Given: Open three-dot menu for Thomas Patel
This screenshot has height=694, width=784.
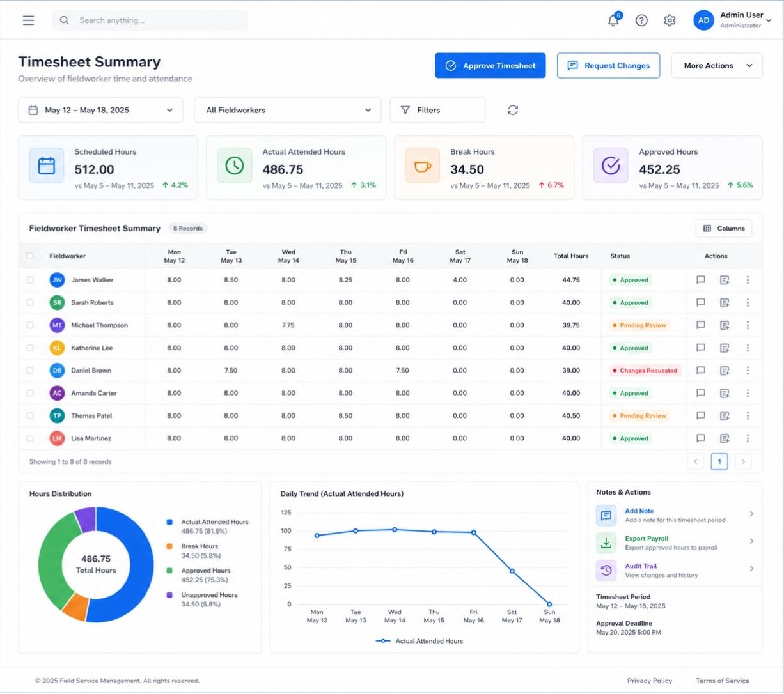Looking at the screenshot, I should (x=748, y=415).
